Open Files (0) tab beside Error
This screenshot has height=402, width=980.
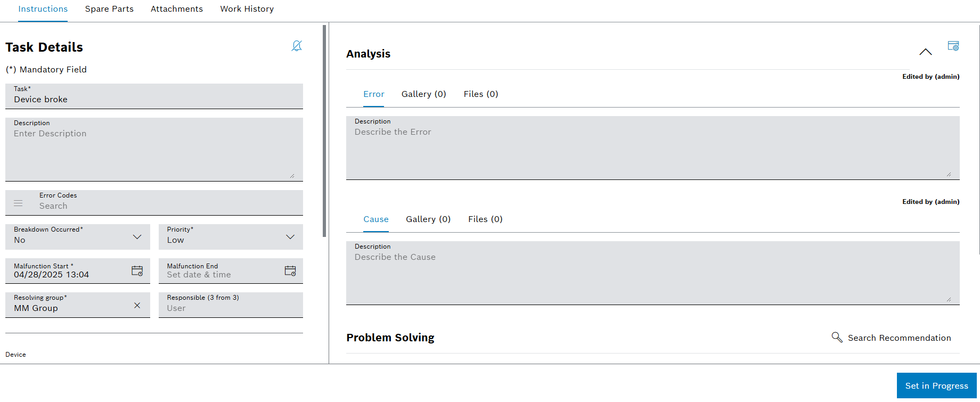click(481, 94)
